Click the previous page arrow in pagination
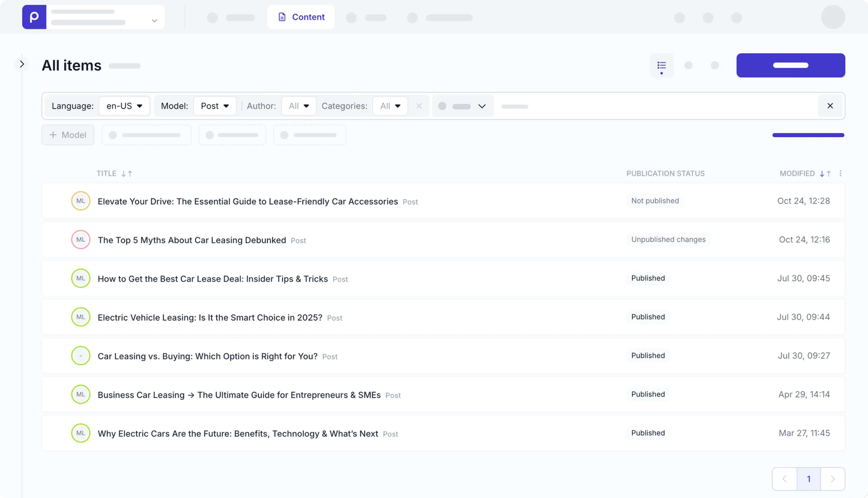This screenshot has height=498, width=868. [x=785, y=479]
